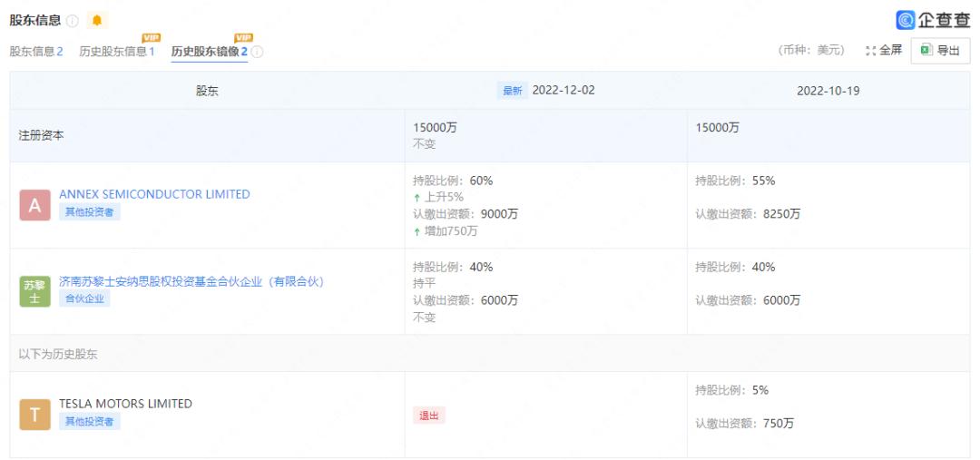Click the orange bell alert icon
The image size is (980, 460).
pyautogui.click(x=97, y=21)
